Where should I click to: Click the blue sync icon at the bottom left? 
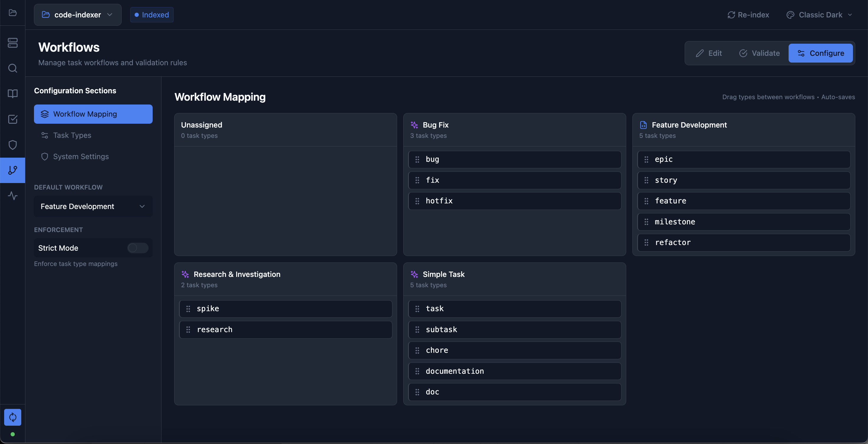pos(12,417)
